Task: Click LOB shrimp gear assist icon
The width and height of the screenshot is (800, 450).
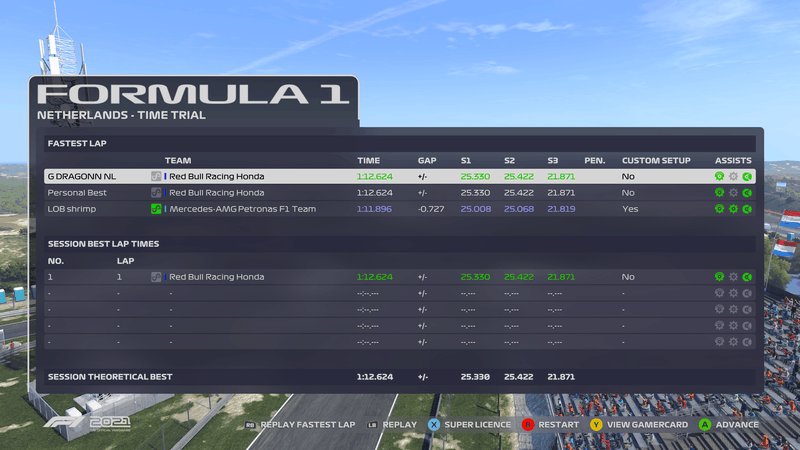Action: click(x=733, y=209)
